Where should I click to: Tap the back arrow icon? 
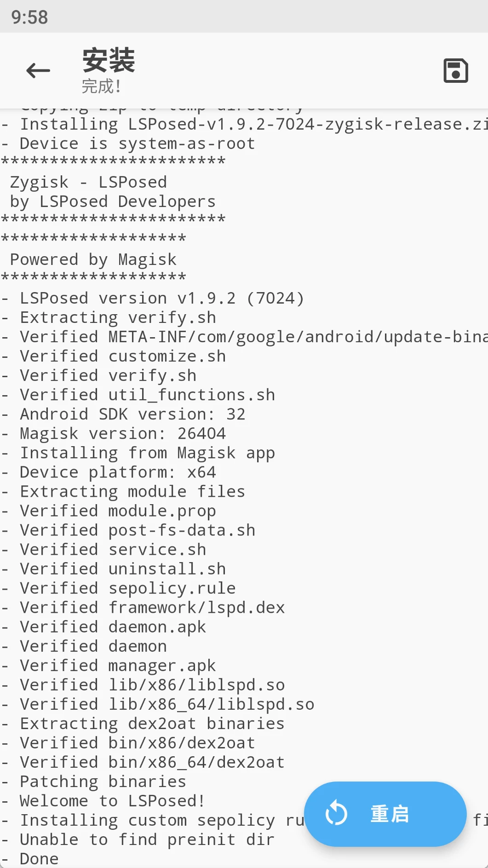(38, 70)
